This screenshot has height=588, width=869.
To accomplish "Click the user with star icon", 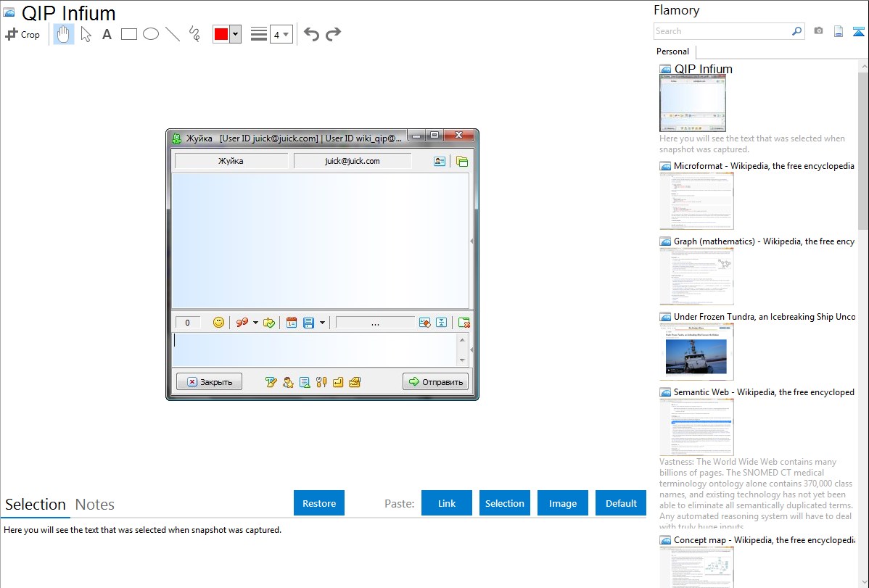I will pos(288,382).
